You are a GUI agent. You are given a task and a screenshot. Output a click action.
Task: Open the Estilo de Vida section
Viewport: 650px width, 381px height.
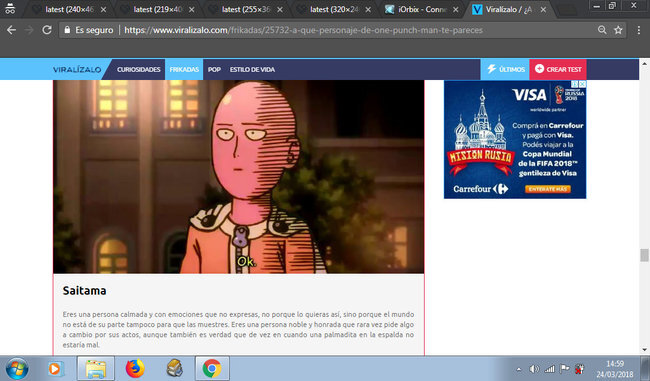click(252, 70)
